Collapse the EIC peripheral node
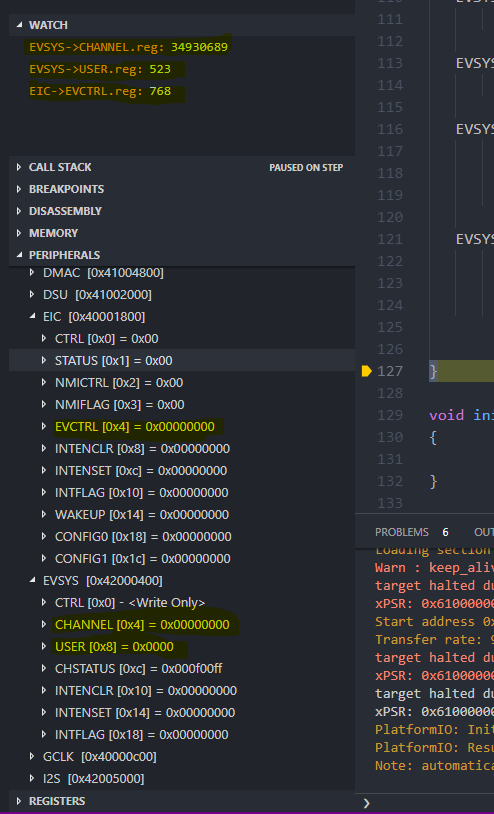This screenshot has height=814, width=494. pos(33,317)
